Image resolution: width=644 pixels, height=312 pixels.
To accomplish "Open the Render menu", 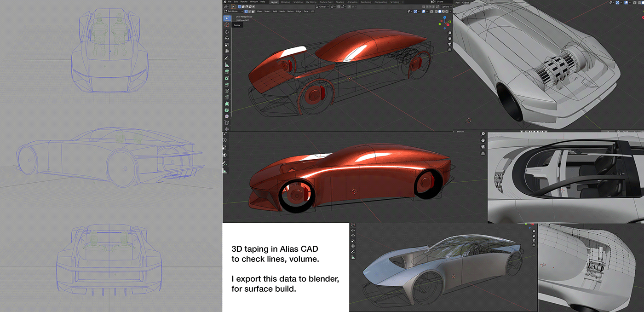I will pos(244,2).
